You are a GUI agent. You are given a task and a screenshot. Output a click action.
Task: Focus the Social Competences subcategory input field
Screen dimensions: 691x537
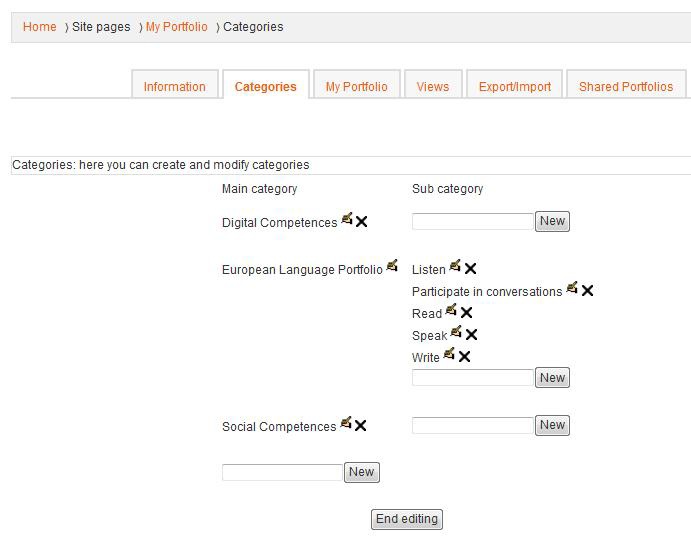click(x=473, y=426)
